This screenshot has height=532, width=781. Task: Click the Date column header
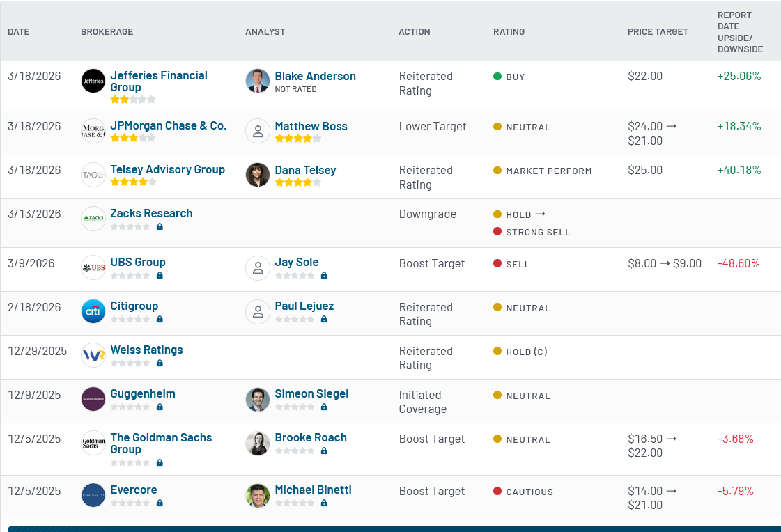19,31
